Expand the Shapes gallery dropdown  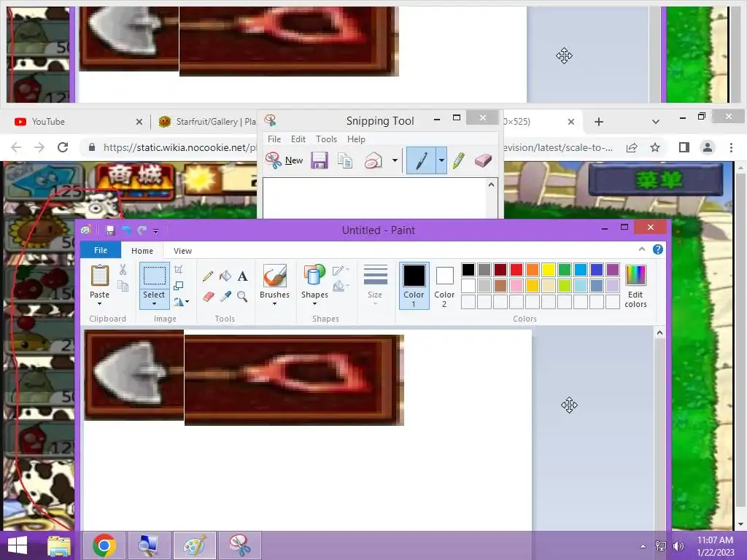pos(314,304)
